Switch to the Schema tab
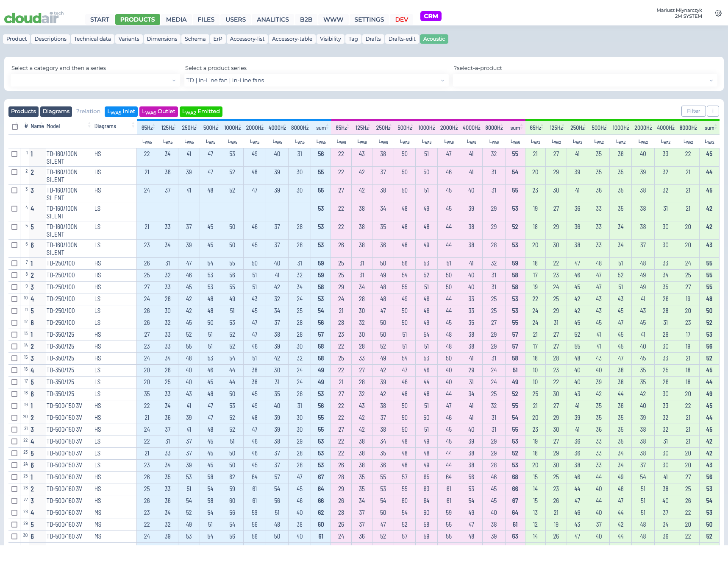This screenshot has height=564, width=728. click(x=195, y=39)
